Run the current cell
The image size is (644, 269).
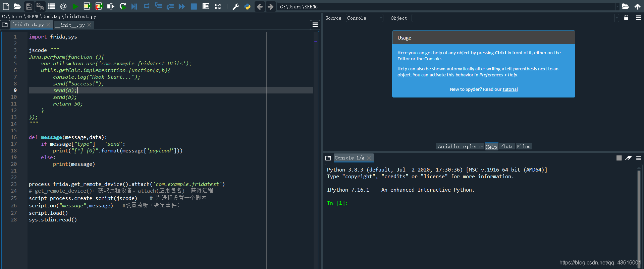point(87,6)
